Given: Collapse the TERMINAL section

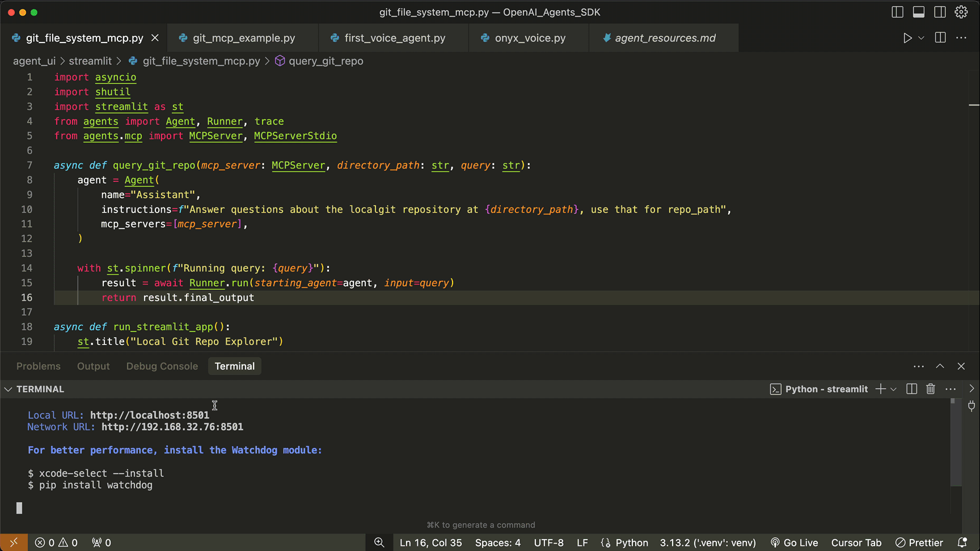Looking at the screenshot, I should coord(8,389).
